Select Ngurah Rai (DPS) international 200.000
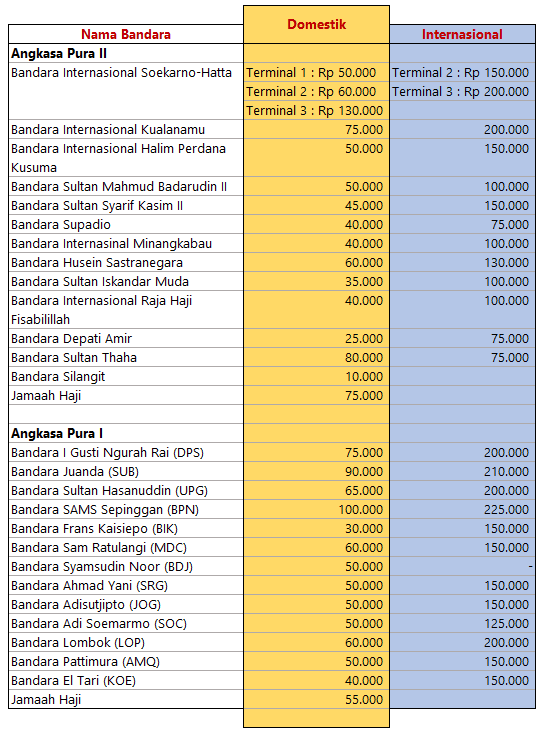546x738 pixels. coord(506,453)
